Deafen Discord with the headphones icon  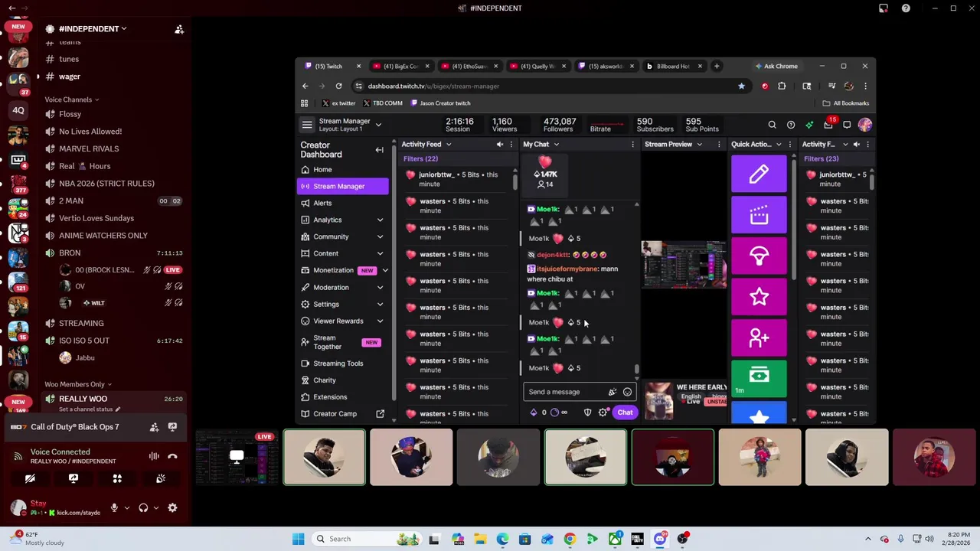tap(143, 507)
